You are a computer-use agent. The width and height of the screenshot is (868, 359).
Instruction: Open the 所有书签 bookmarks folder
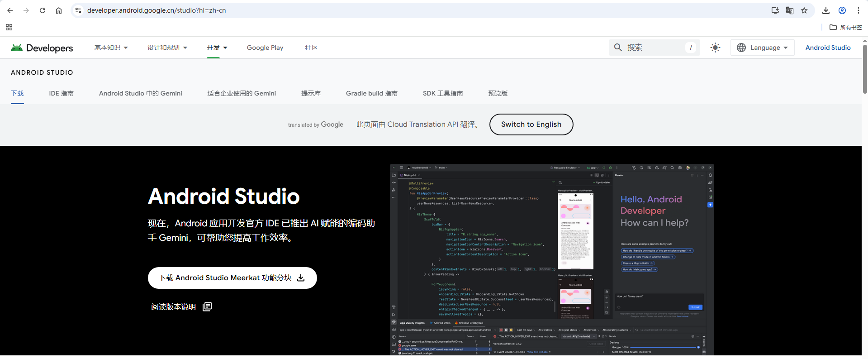click(846, 27)
